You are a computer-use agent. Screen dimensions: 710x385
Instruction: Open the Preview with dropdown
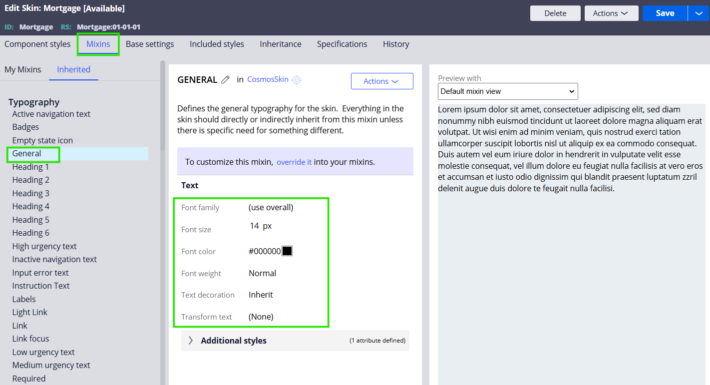tap(508, 91)
